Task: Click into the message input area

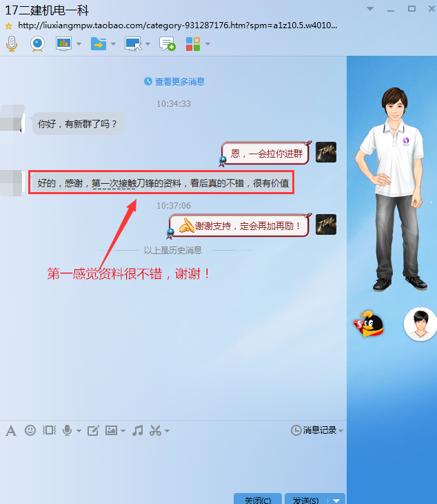Action: (x=173, y=465)
